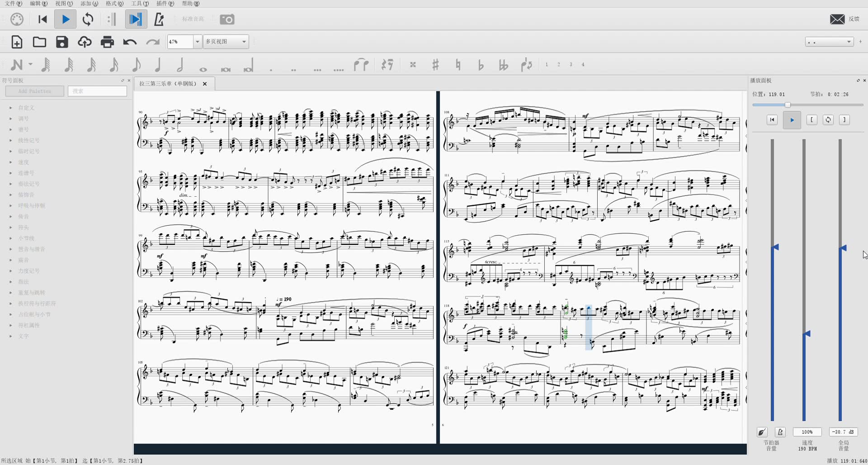Select voice 1
Screen dimensions: 868x465
(547, 65)
